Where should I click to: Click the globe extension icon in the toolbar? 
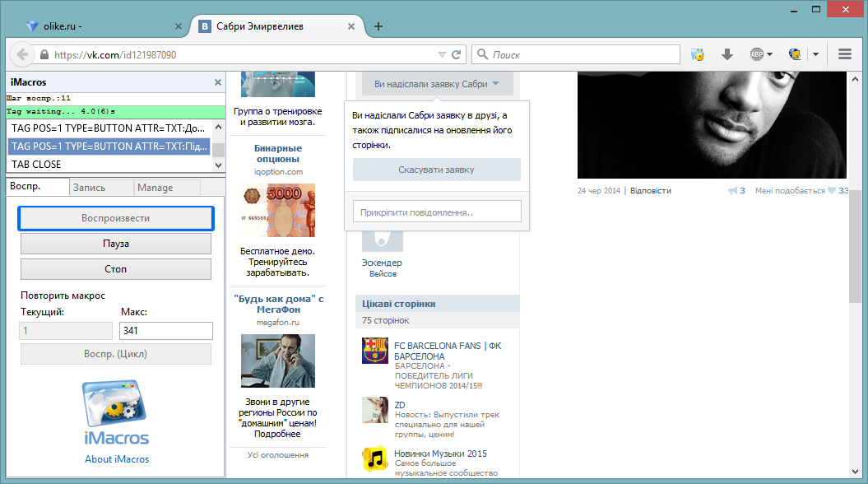tap(795, 54)
